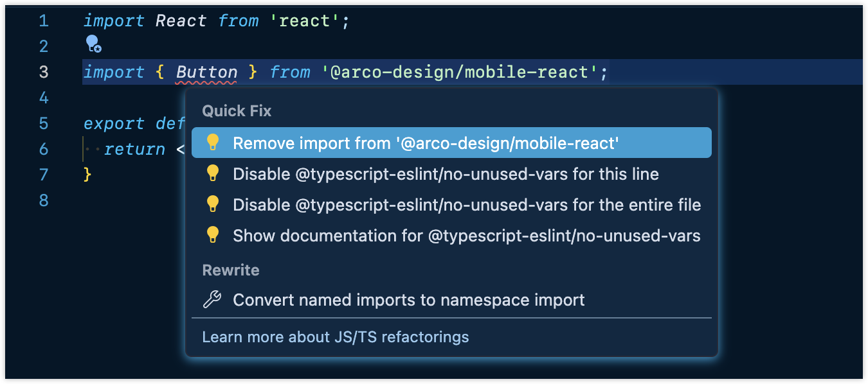Click the closing brace on line 7
The height and width of the screenshot is (384, 868).
tap(88, 175)
